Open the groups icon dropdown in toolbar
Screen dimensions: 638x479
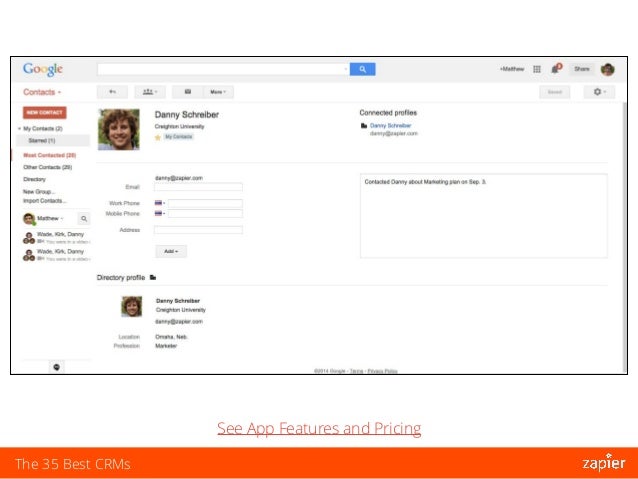[x=150, y=92]
